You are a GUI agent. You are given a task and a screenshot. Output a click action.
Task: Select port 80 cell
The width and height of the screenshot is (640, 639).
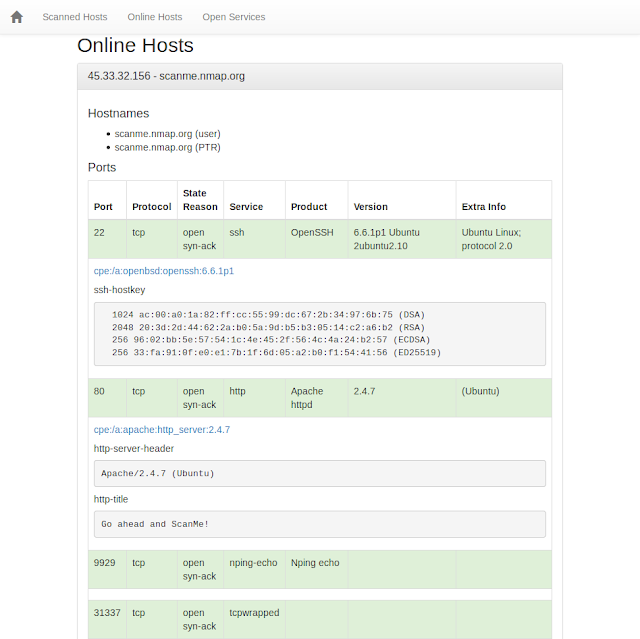(107, 398)
